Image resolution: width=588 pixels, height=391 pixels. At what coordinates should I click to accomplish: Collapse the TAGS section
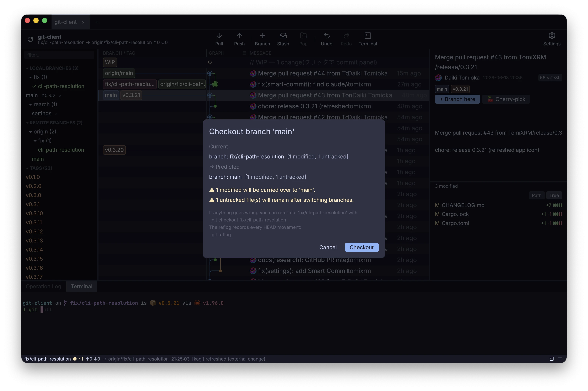[x=27, y=168]
